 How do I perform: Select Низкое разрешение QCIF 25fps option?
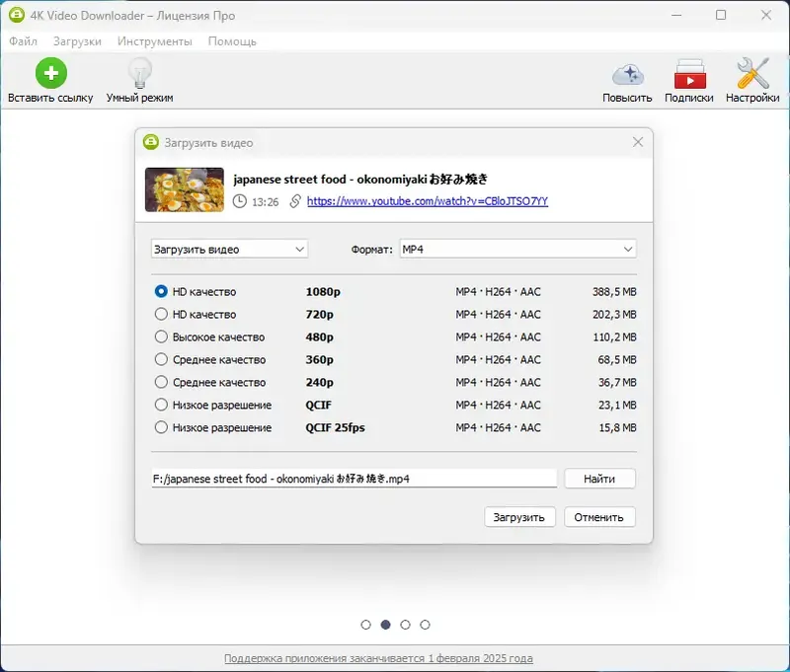pos(161,427)
